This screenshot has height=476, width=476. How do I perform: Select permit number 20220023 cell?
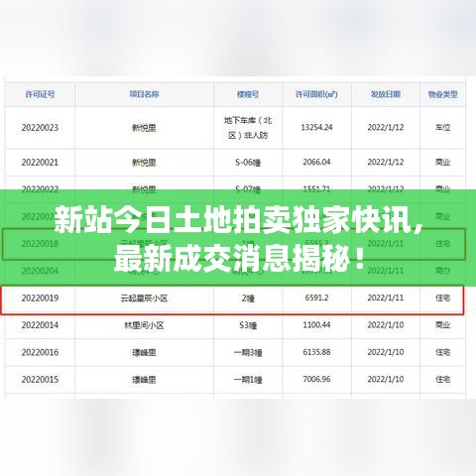[x=40, y=128]
